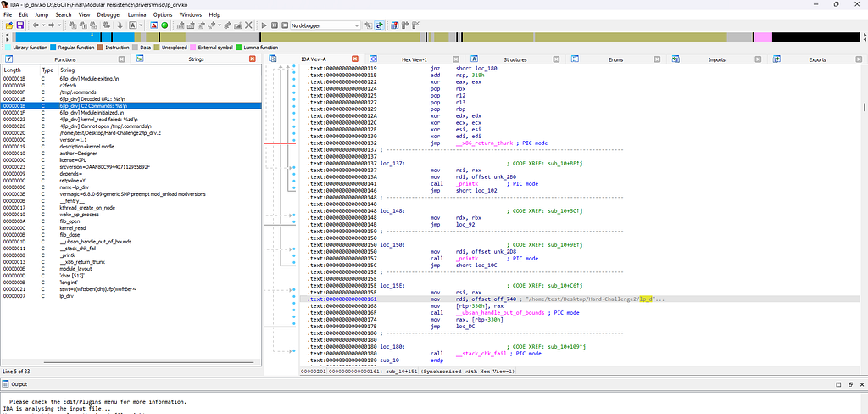Select the 'Decoded URL: %s' string row
Viewport: 868px width, 414px height.
click(x=131, y=98)
